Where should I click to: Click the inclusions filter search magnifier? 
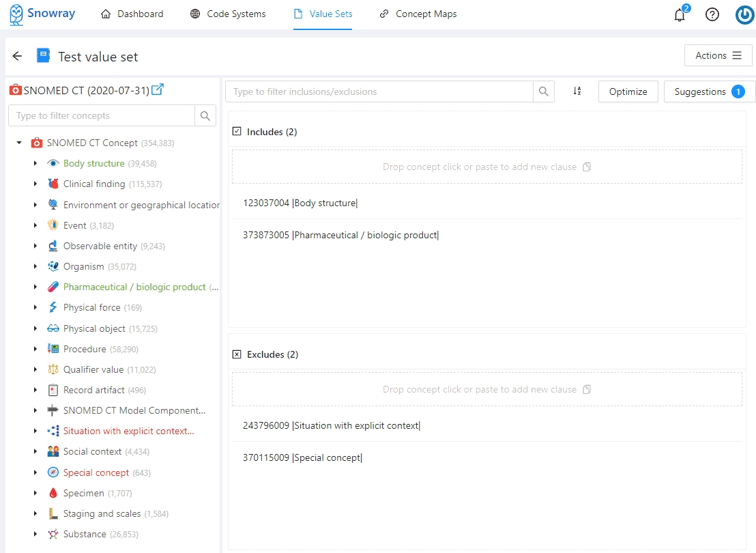pos(544,91)
